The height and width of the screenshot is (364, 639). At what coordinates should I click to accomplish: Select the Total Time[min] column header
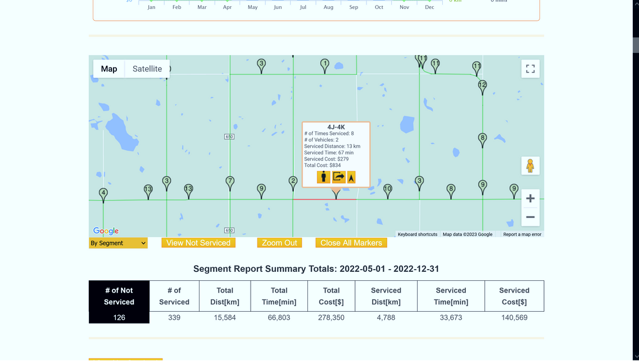pyautogui.click(x=279, y=296)
